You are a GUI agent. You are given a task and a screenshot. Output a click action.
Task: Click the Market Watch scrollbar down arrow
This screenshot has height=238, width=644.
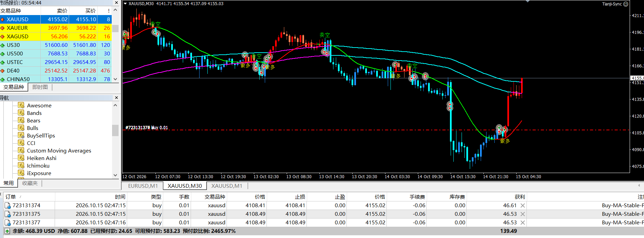[x=115, y=79]
